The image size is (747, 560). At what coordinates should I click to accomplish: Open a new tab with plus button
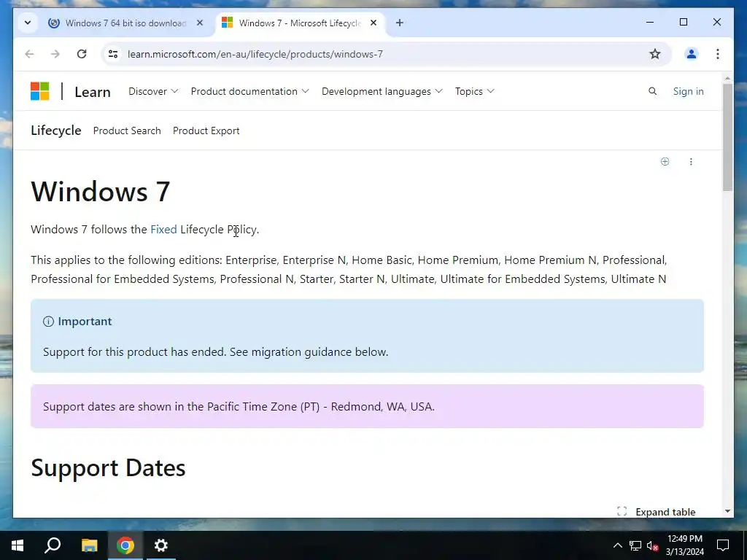pyautogui.click(x=400, y=23)
